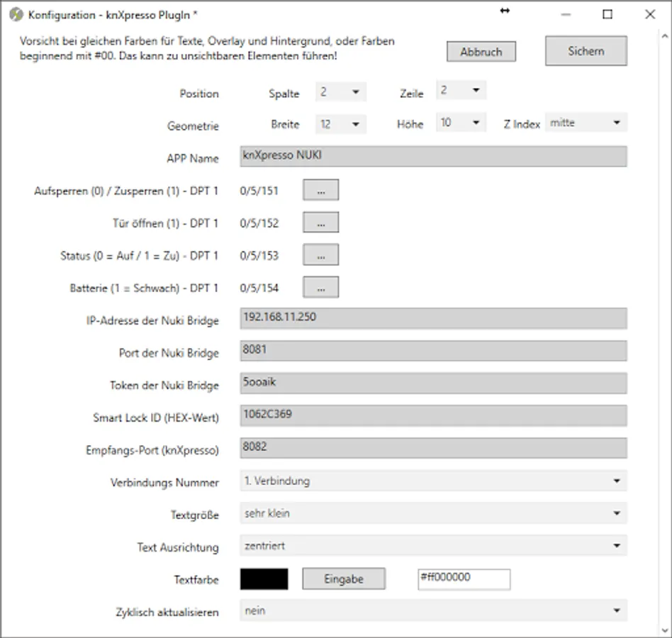Minimize the configuration window
Viewport: 672px width, 638px height.
(x=566, y=15)
